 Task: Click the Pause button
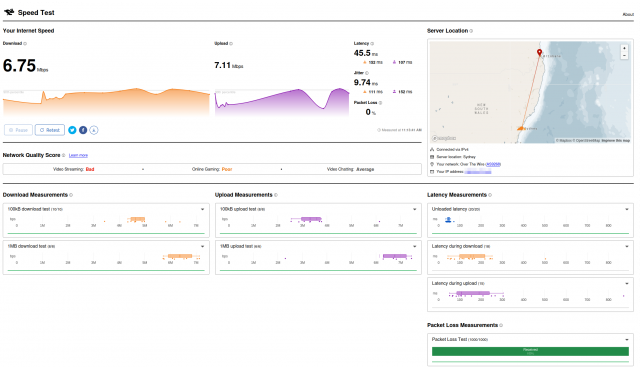pos(18,130)
